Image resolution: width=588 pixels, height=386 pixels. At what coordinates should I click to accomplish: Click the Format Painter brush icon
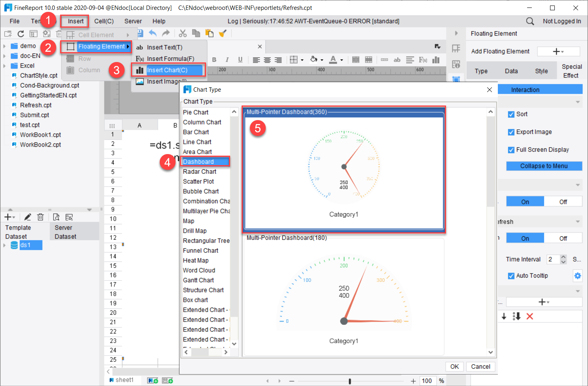pyautogui.click(x=223, y=33)
